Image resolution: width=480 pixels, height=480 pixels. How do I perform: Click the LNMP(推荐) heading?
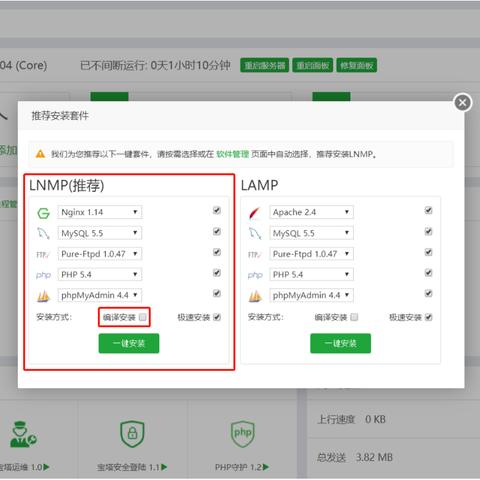tap(67, 185)
